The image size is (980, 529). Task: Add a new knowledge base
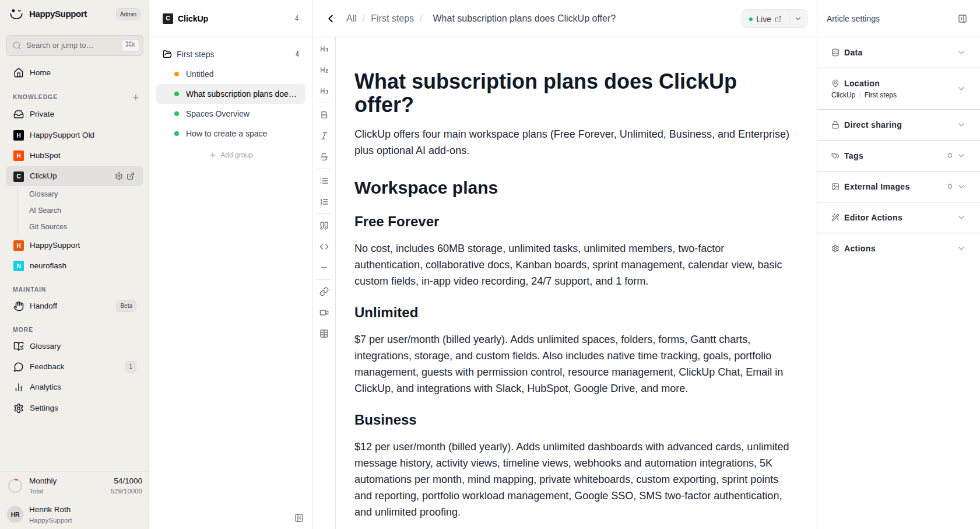[136, 97]
